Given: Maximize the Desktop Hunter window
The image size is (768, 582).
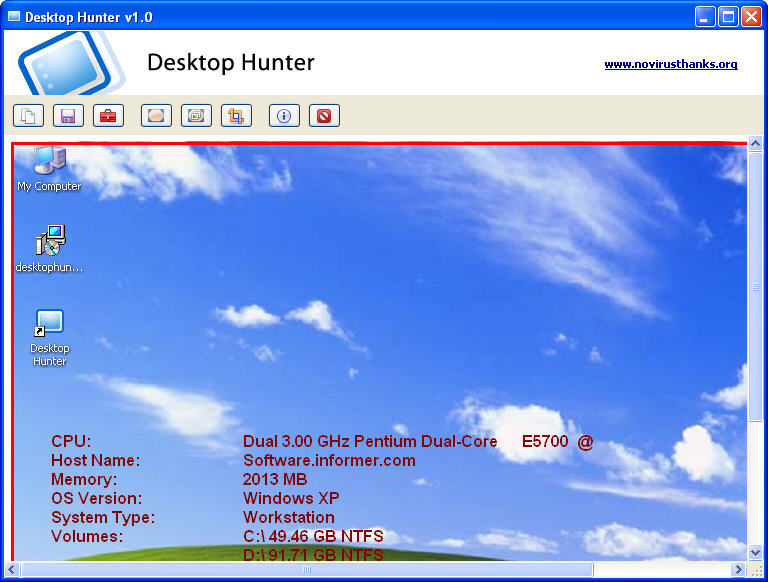Looking at the screenshot, I should click(x=728, y=17).
